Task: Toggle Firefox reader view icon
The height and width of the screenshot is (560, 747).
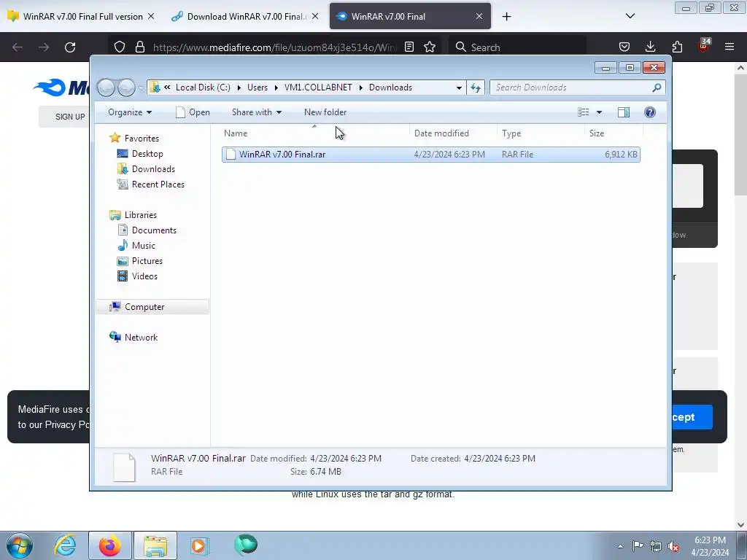Action: (x=409, y=47)
